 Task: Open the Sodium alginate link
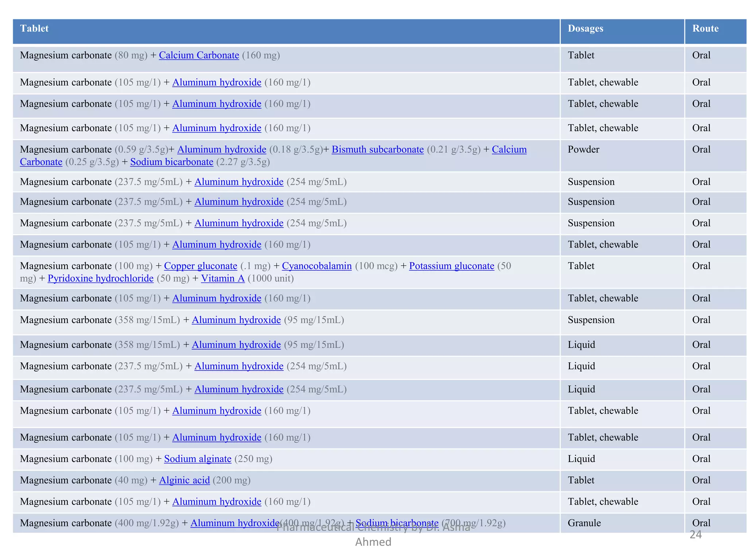198,459
